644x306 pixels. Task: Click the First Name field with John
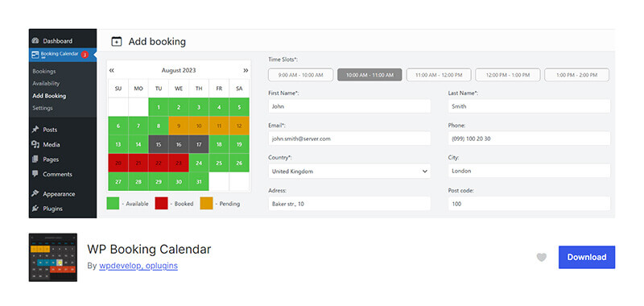pyautogui.click(x=349, y=106)
